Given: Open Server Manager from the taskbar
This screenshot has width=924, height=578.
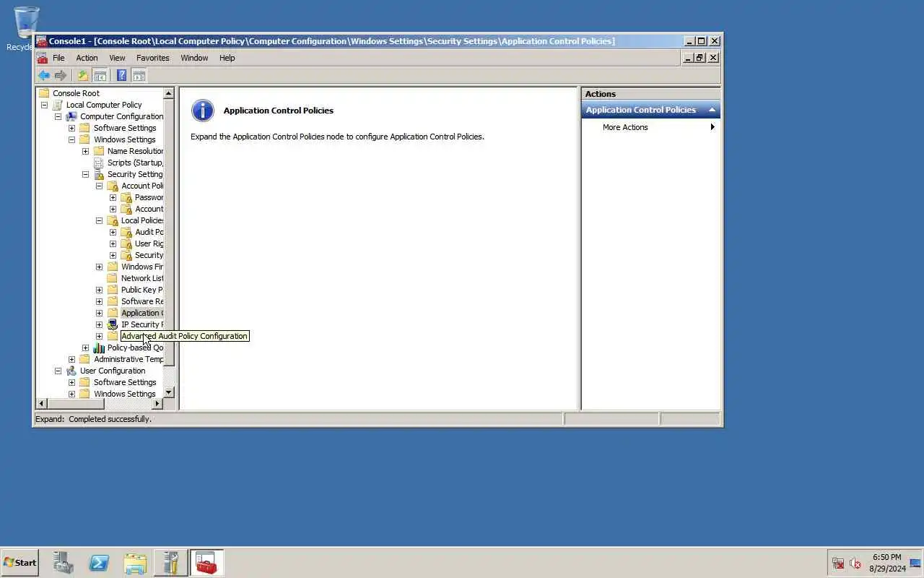Looking at the screenshot, I should coord(64,563).
